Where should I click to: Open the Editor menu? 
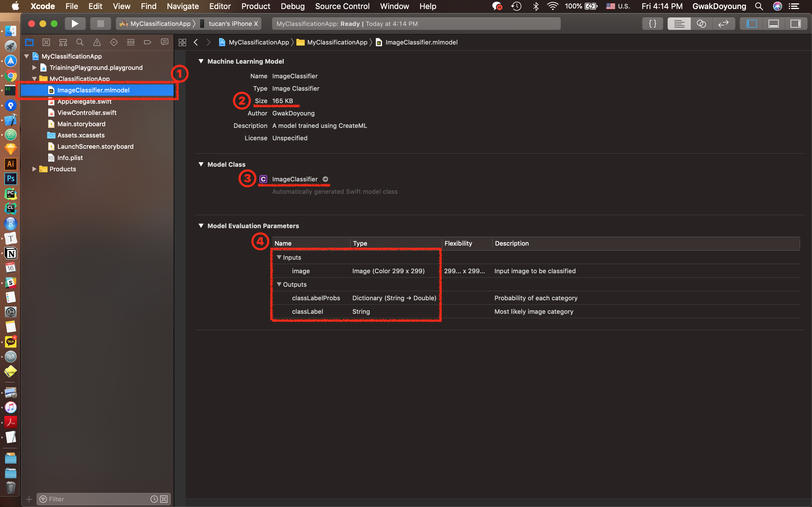220,6
